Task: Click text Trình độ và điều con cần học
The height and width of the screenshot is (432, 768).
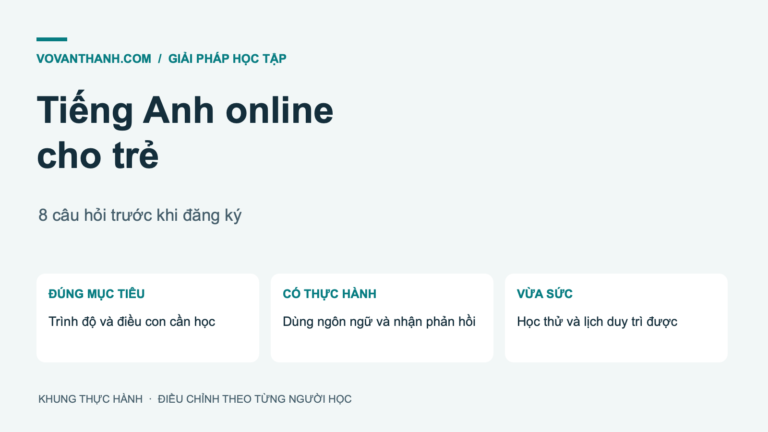Action: (x=132, y=322)
